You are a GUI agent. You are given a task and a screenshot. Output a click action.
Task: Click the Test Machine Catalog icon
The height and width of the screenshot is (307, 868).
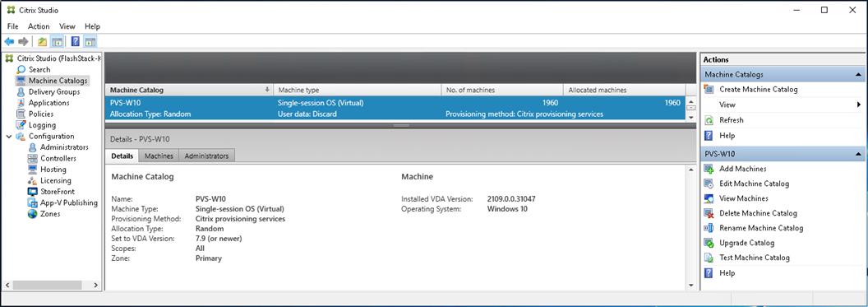(x=709, y=258)
